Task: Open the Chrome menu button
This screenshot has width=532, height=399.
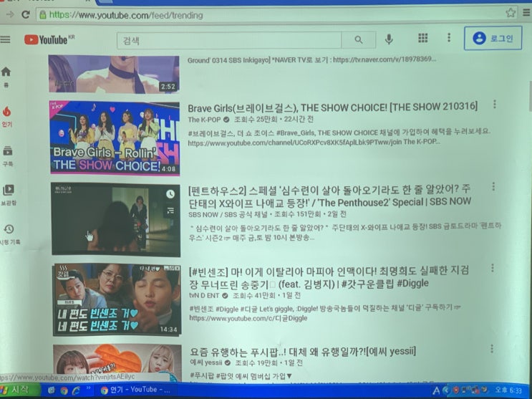Action: [x=526, y=12]
